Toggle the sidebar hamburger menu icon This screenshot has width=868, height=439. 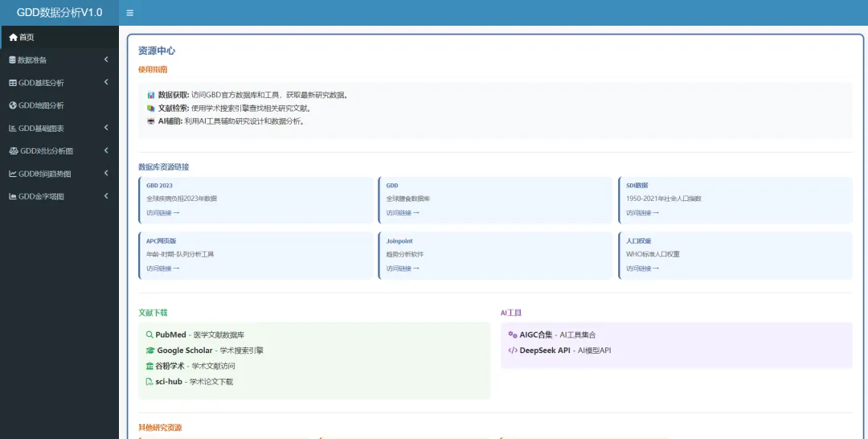(130, 13)
